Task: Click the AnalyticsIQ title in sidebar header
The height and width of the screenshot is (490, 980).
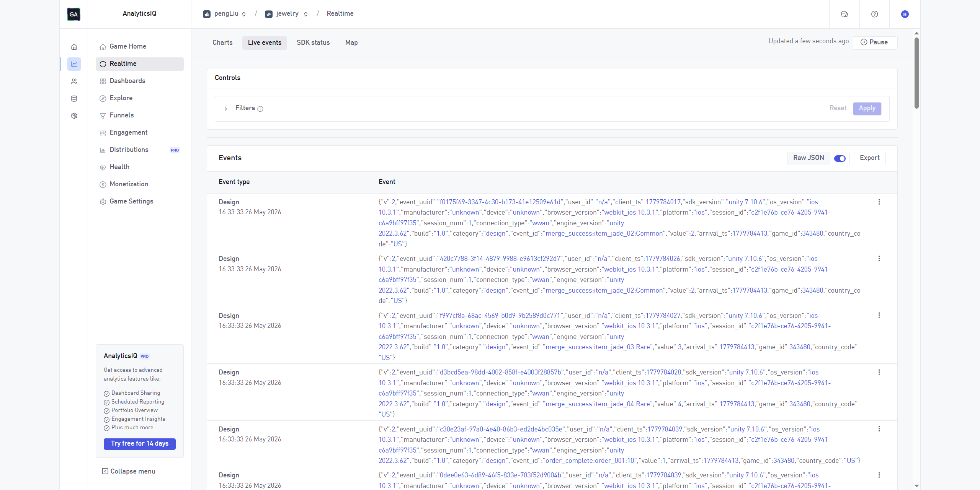Action: click(139, 14)
